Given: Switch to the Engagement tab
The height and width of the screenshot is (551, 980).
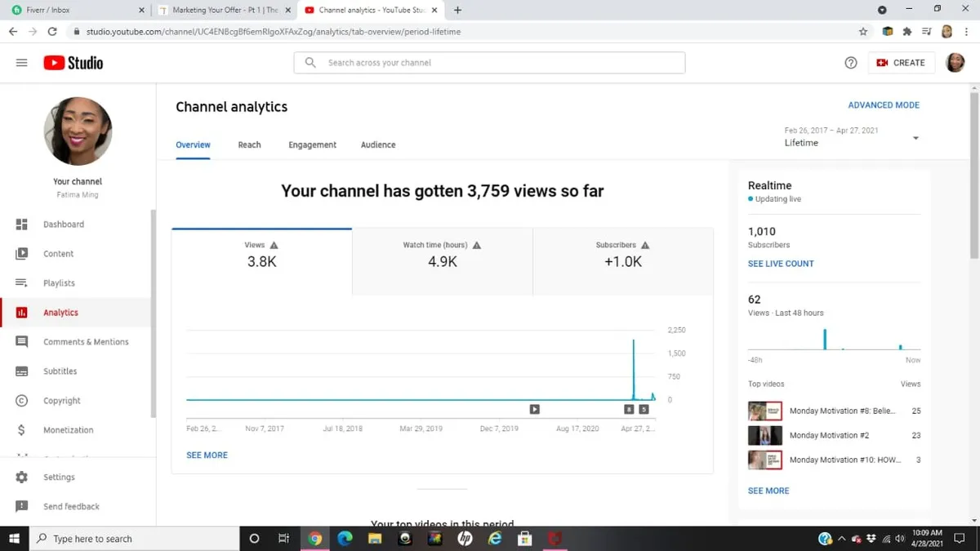Looking at the screenshot, I should pyautogui.click(x=312, y=145).
